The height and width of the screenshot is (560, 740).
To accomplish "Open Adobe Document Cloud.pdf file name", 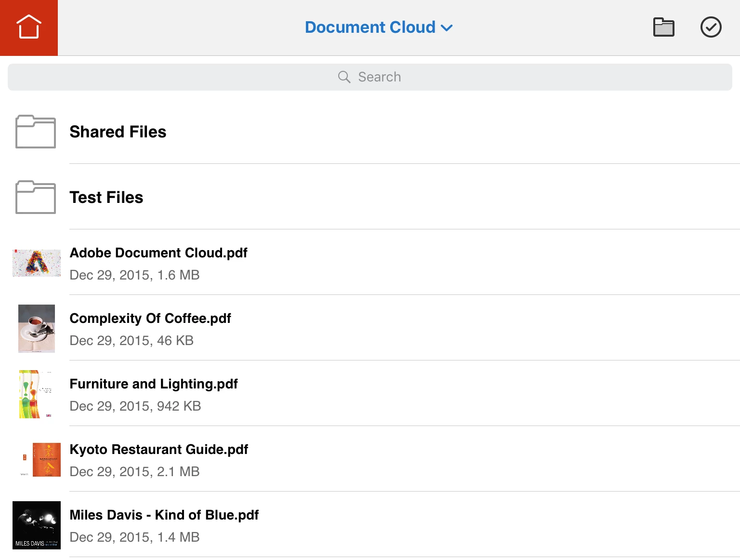I will (159, 253).
